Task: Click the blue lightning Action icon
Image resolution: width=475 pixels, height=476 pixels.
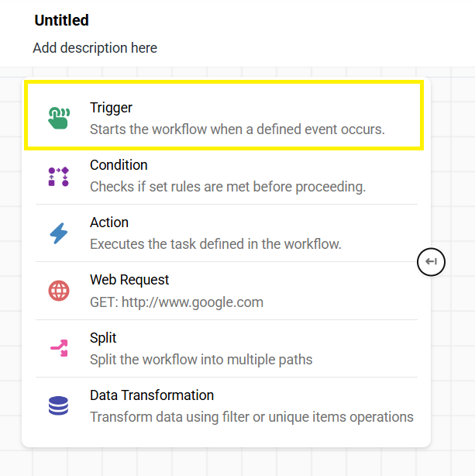Action: (x=58, y=233)
